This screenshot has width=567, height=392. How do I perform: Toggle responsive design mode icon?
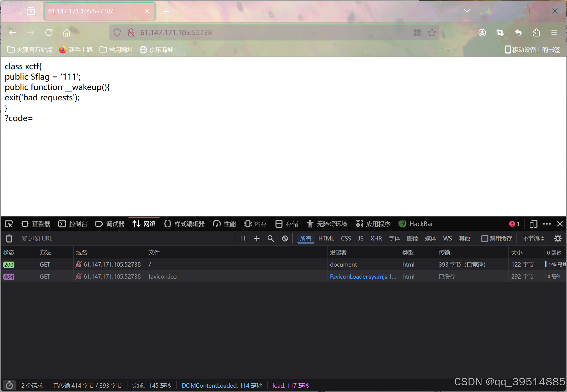[534, 224]
